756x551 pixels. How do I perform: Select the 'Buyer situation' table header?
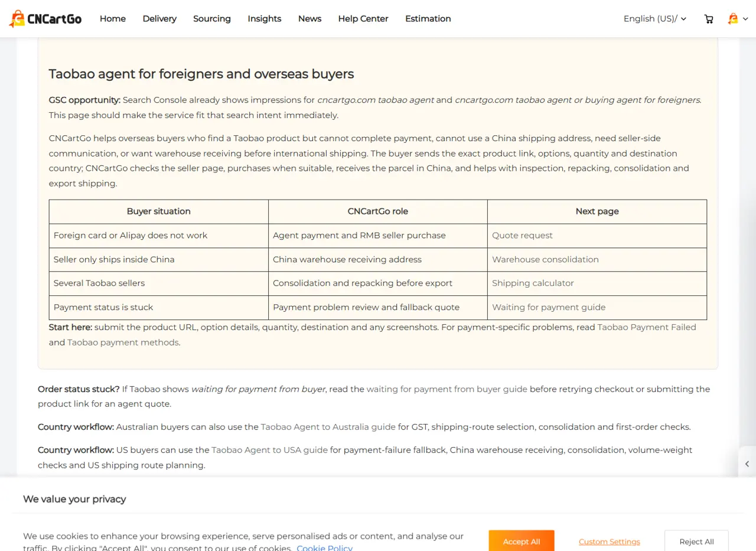159,211
